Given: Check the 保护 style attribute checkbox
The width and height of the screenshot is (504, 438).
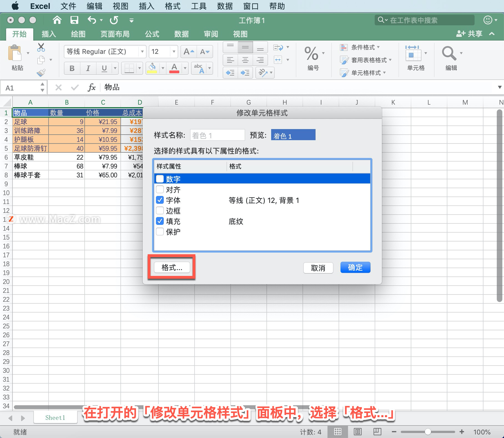Looking at the screenshot, I should click(x=160, y=231).
